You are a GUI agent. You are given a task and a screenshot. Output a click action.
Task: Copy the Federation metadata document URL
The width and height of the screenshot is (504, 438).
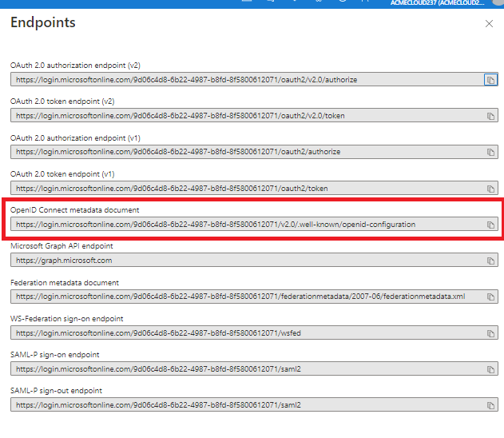click(490, 297)
